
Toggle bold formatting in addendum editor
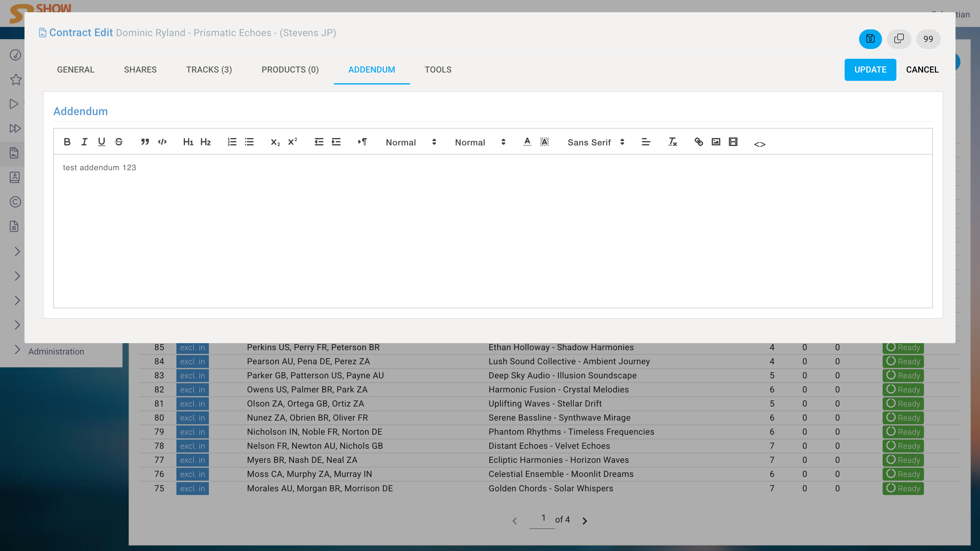[x=67, y=142]
